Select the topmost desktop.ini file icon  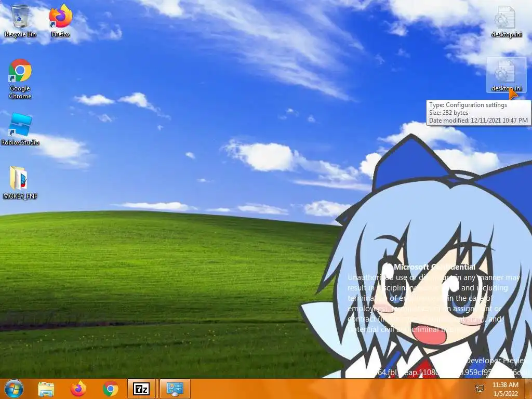coord(506,21)
